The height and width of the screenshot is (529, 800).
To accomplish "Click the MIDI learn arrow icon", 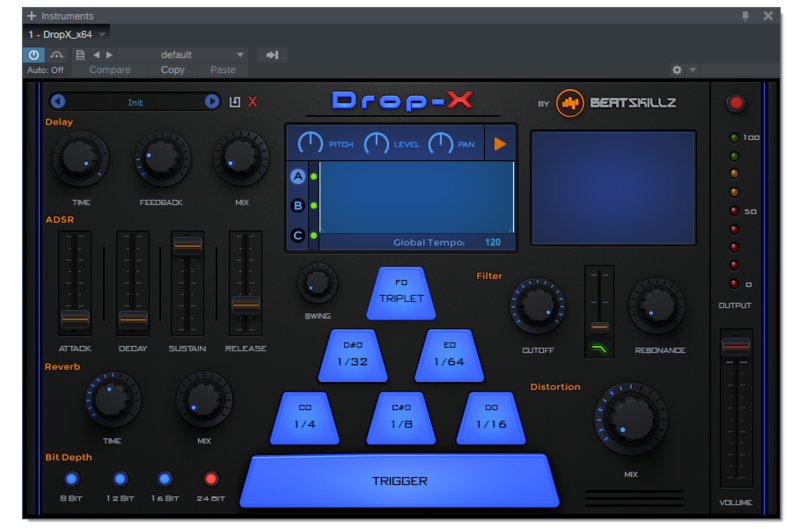I will click(x=272, y=55).
